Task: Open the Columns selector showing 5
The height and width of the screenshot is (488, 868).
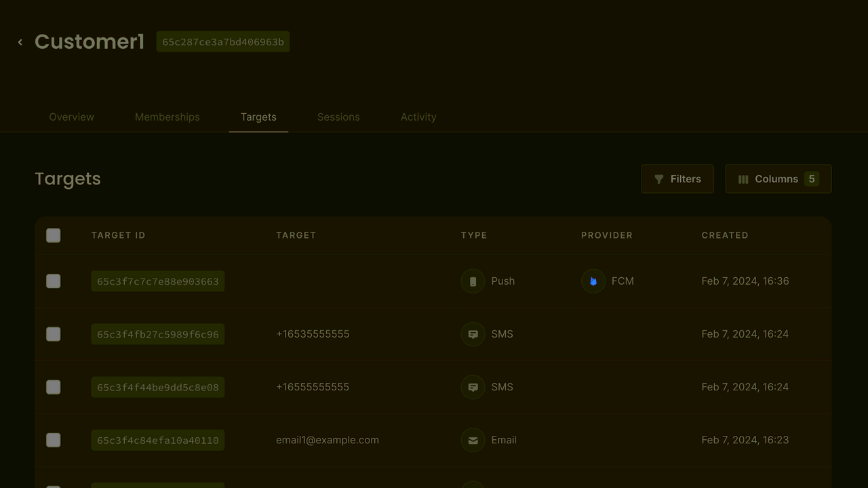Action: tap(778, 178)
